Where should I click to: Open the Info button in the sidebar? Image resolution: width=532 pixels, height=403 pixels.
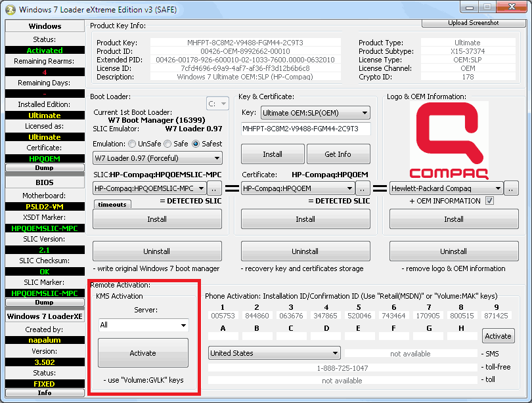(45, 393)
